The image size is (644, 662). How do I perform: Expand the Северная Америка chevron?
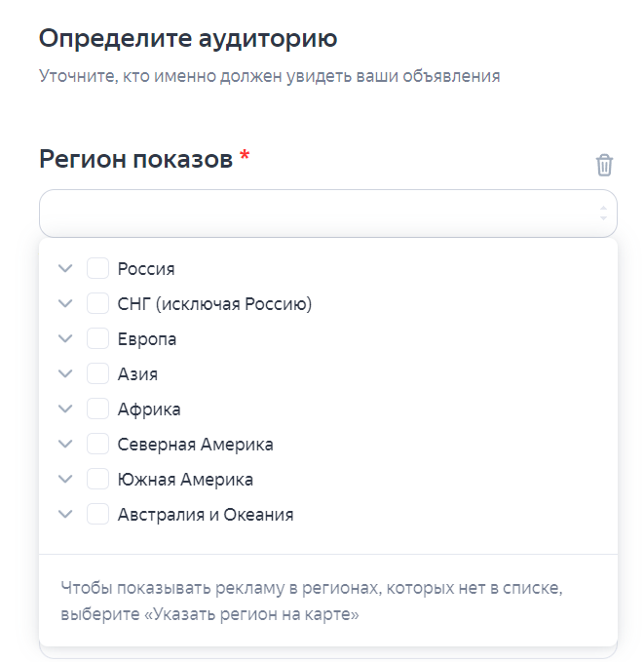65,444
